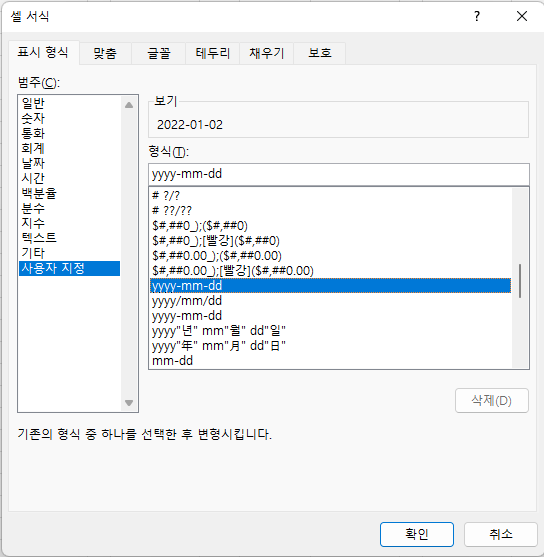Select 일반 in the category list

[69, 103]
